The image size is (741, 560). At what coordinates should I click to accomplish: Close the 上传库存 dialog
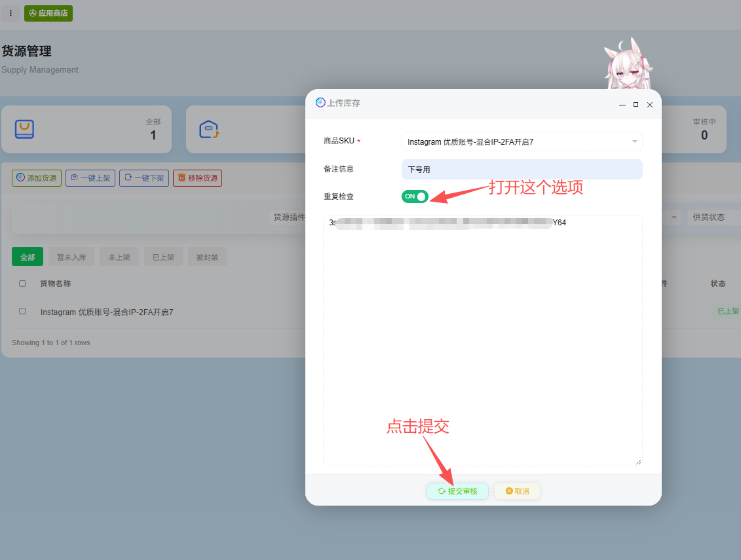pos(650,104)
